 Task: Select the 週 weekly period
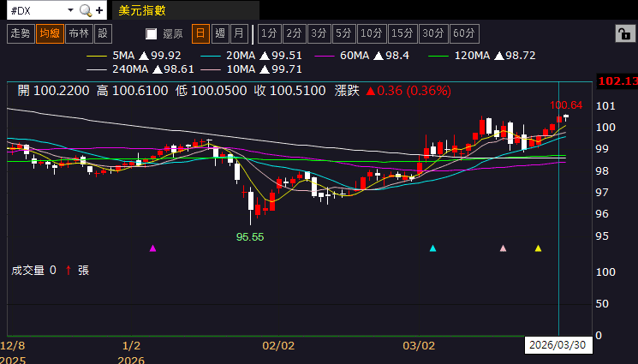pos(220,33)
